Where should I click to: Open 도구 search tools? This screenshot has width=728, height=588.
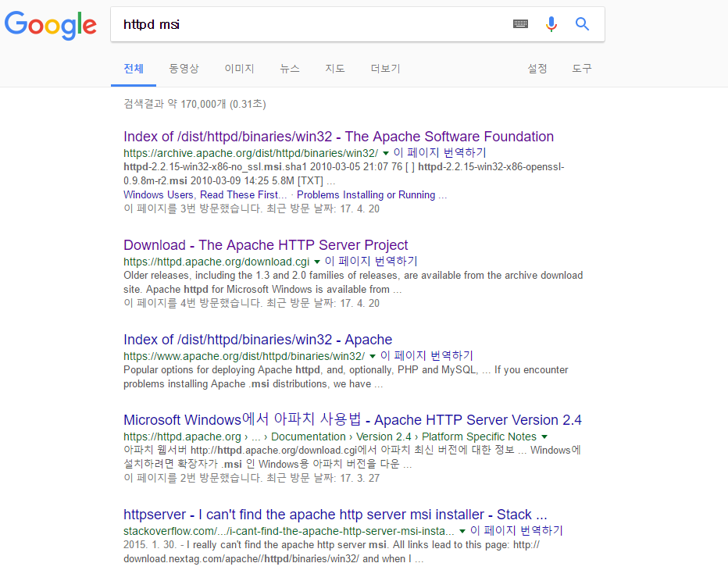[x=582, y=69]
